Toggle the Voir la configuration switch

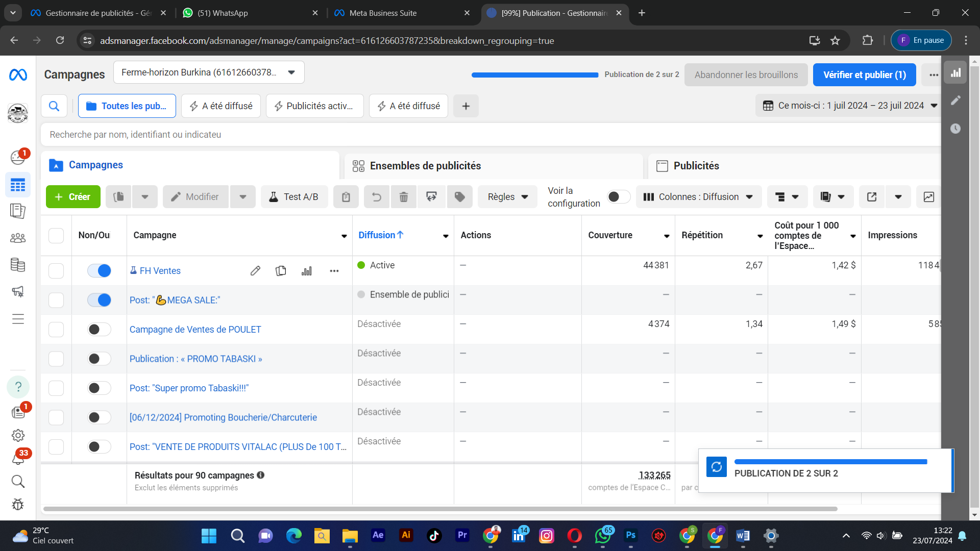coord(618,197)
